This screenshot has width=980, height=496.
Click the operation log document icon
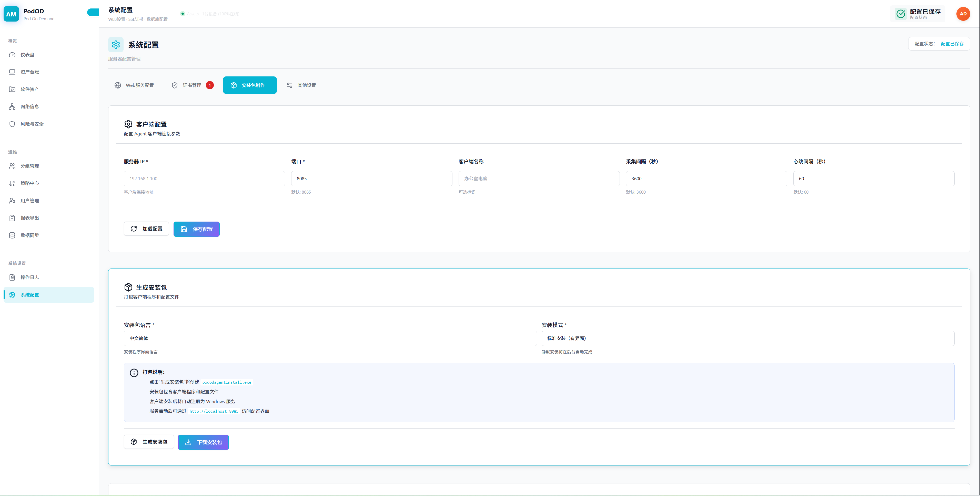coord(12,277)
